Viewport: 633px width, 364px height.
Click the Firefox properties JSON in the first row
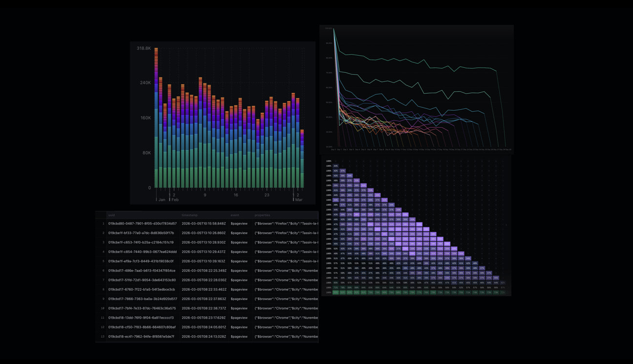click(285, 223)
